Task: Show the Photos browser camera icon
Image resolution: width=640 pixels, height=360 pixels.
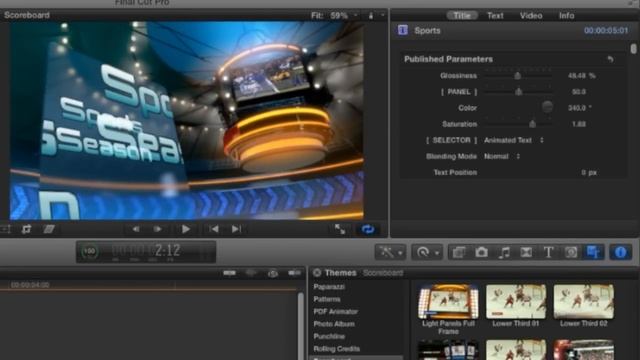Action: (481, 252)
